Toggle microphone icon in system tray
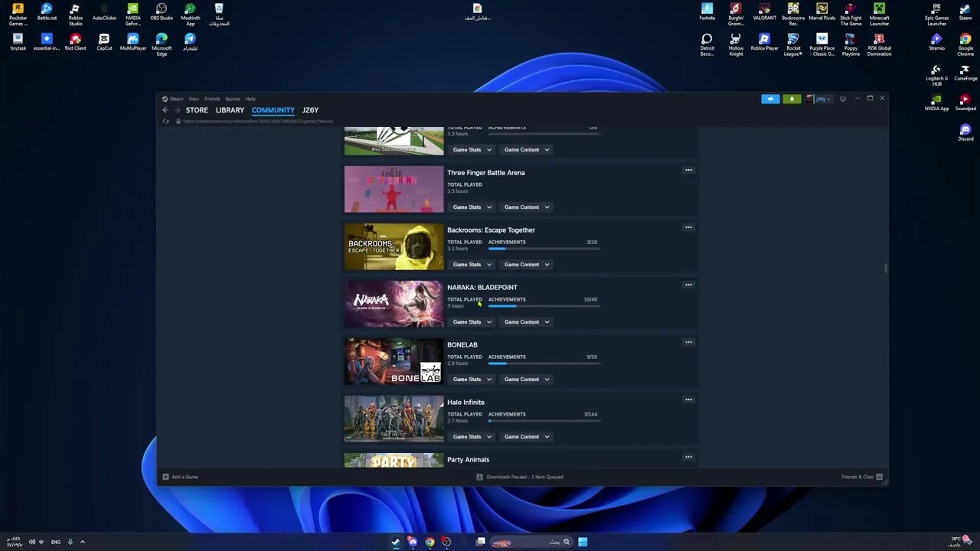The height and width of the screenshot is (551, 980). 70,542
